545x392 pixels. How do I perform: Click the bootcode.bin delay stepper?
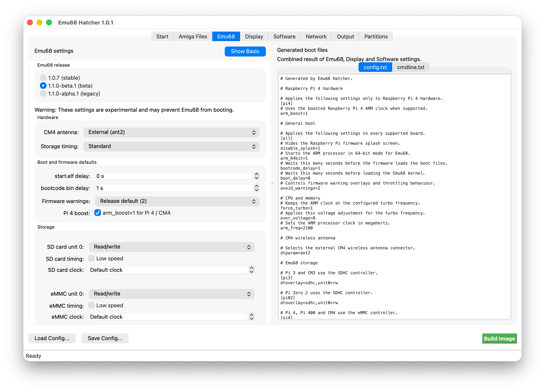tap(256, 188)
